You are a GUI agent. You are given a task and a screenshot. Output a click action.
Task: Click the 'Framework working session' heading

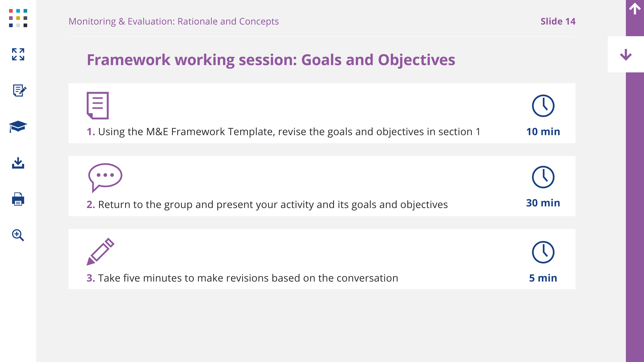pos(271,60)
